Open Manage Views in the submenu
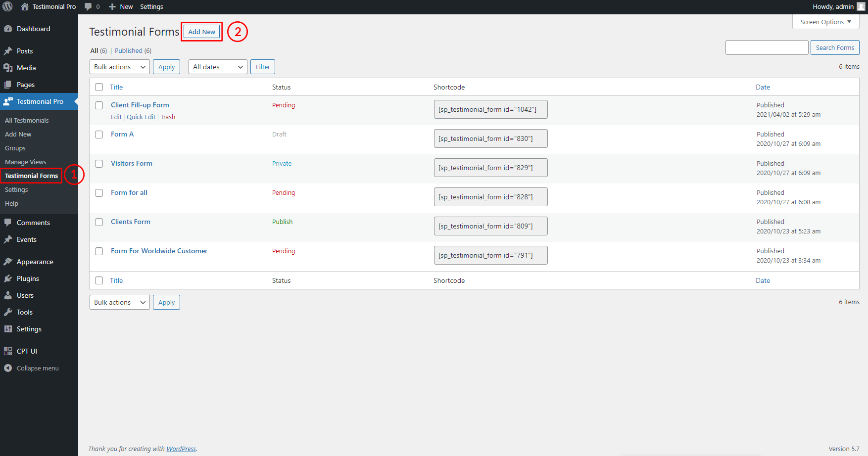 [x=26, y=162]
